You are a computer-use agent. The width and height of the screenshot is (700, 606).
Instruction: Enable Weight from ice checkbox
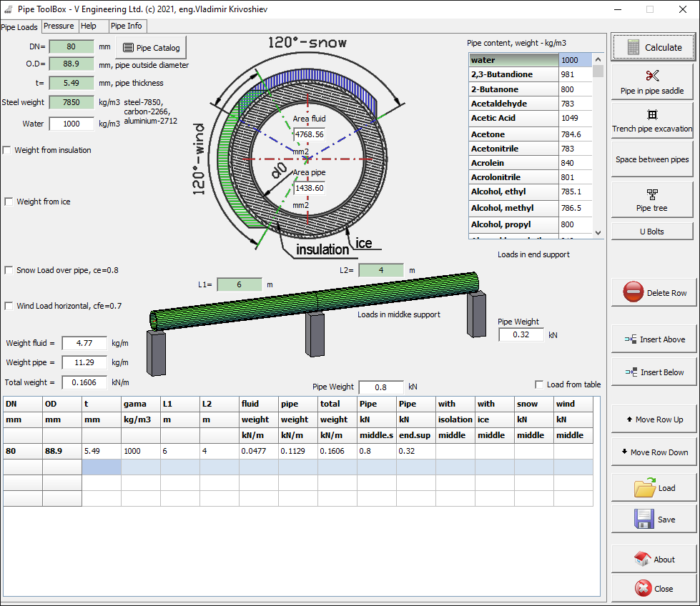[x=7, y=202]
